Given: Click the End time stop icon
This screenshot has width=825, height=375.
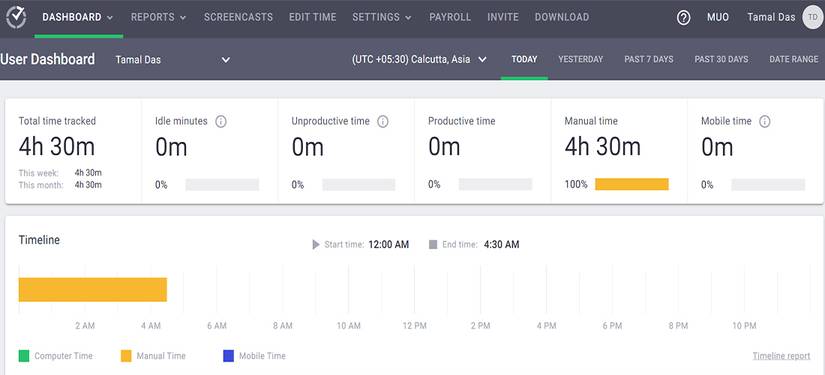Looking at the screenshot, I should [433, 245].
